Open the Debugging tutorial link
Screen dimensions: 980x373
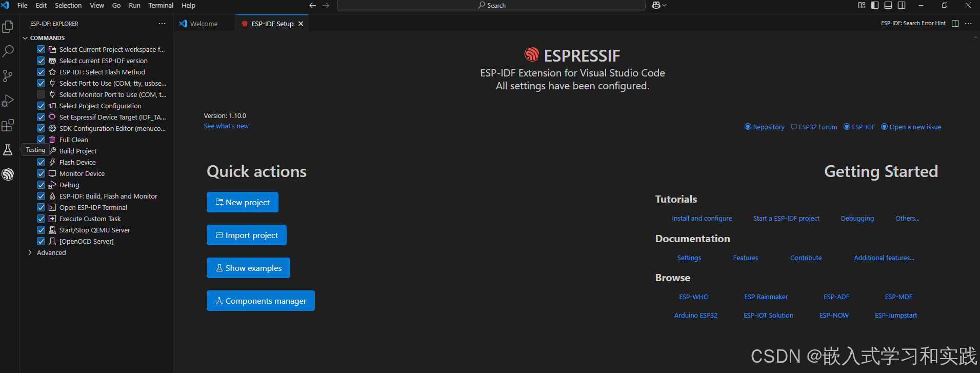[x=857, y=219]
